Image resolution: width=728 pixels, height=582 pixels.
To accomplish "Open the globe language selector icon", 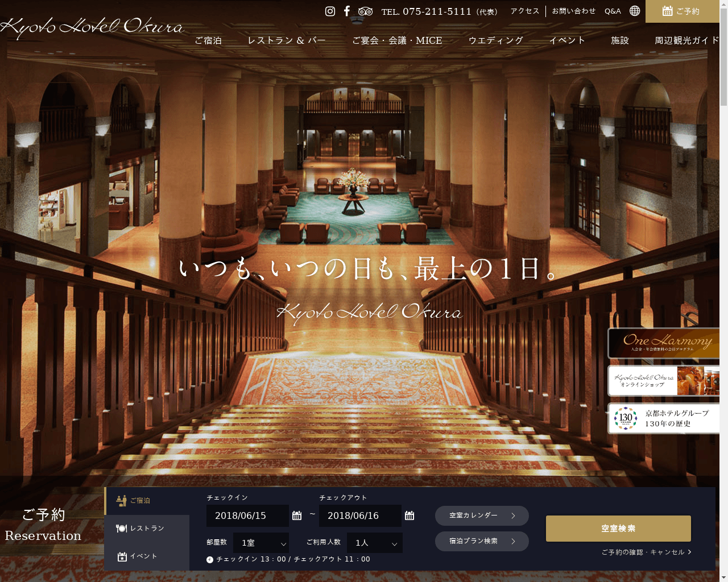I will pos(635,11).
